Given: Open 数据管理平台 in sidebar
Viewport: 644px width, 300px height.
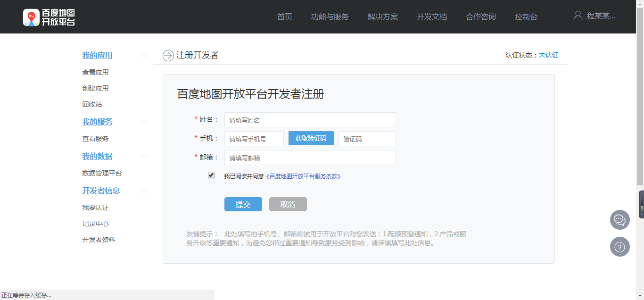Looking at the screenshot, I should [x=102, y=173].
